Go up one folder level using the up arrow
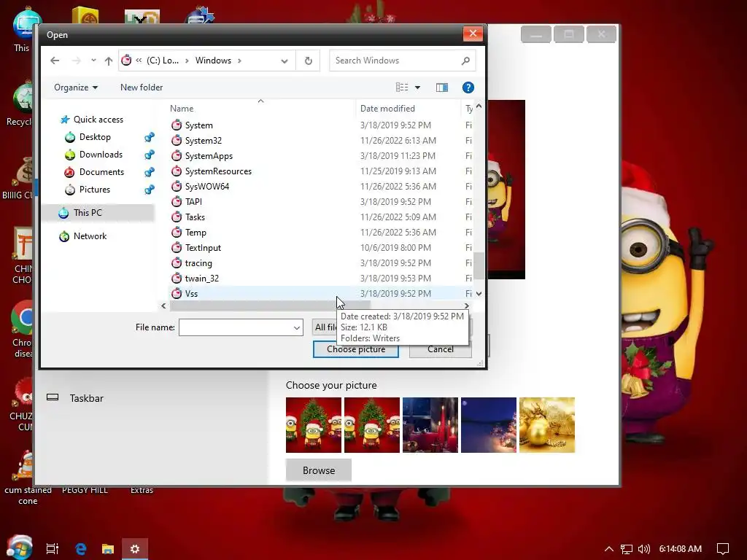Screen dimensions: 747x560 pyautogui.click(x=109, y=61)
